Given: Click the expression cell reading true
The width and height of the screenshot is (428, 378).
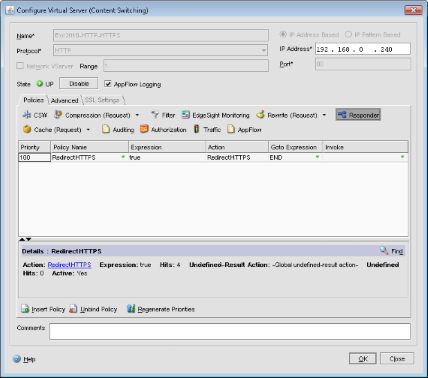Looking at the screenshot, I should pos(167,157).
